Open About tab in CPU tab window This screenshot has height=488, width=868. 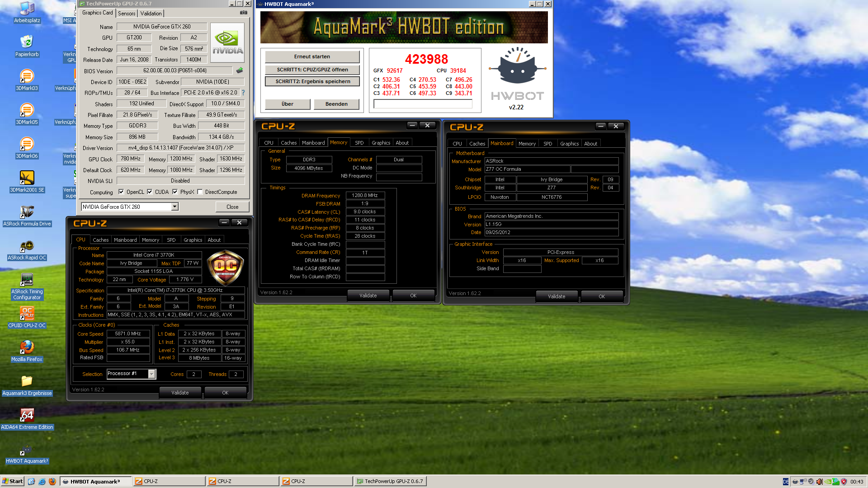[x=214, y=240]
